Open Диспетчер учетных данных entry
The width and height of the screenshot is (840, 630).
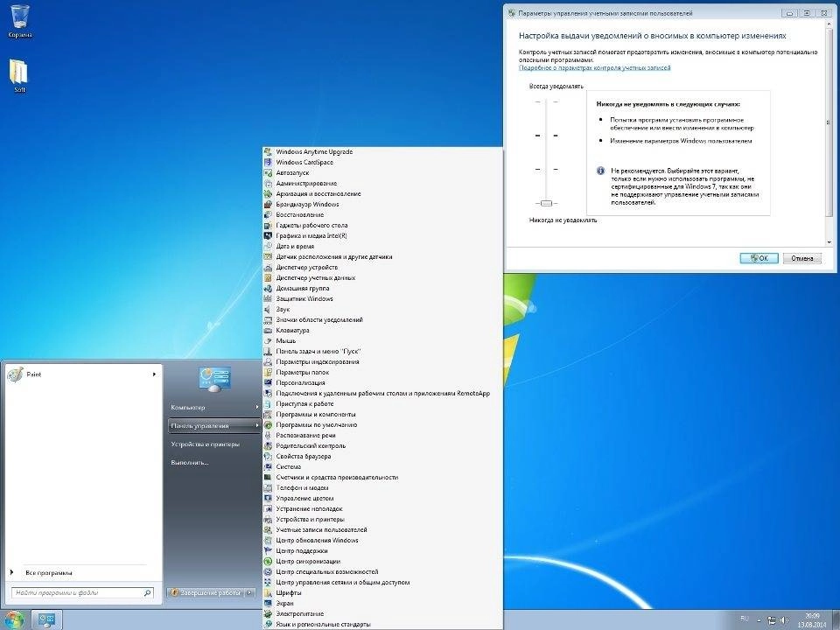click(x=316, y=277)
